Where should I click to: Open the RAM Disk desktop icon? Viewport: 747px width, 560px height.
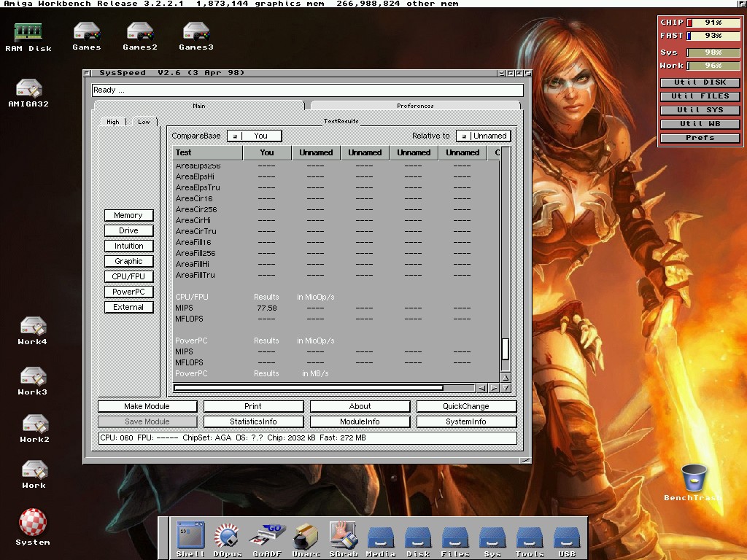(28, 37)
